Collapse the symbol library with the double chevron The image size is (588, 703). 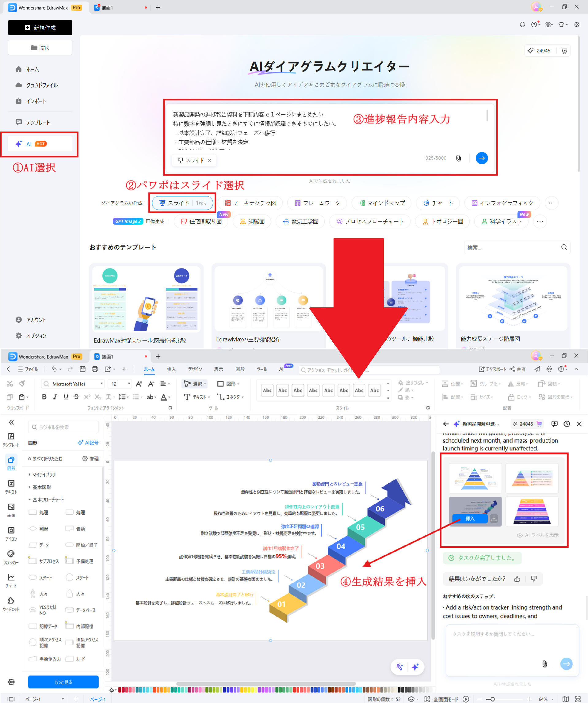click(11, 422)
